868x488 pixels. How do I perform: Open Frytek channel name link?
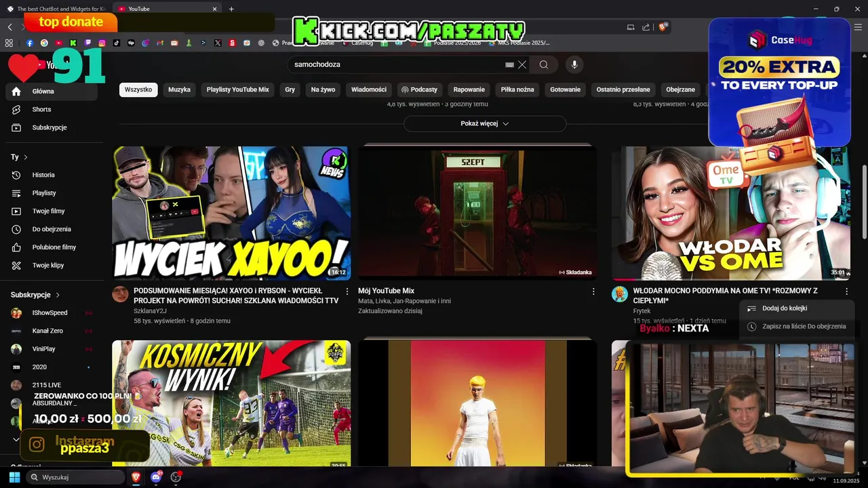click(x=642, y=311)
